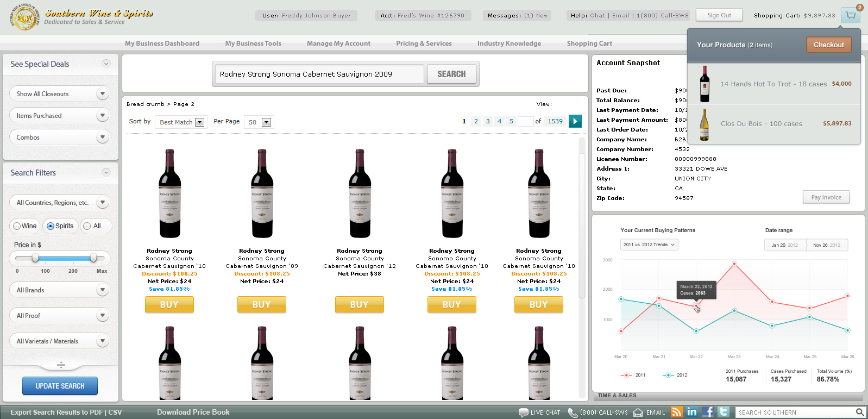Collapse the See Special Deals panel

(x=106, y=64)
